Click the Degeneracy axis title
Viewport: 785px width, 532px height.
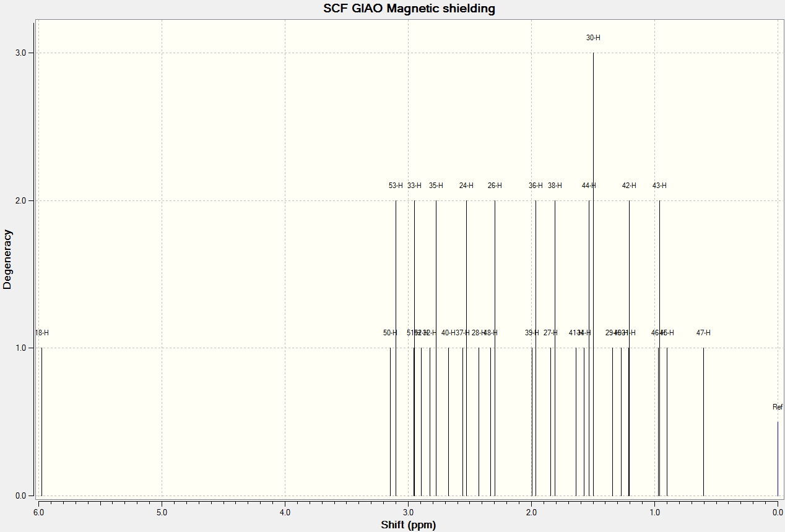point(7,259)
